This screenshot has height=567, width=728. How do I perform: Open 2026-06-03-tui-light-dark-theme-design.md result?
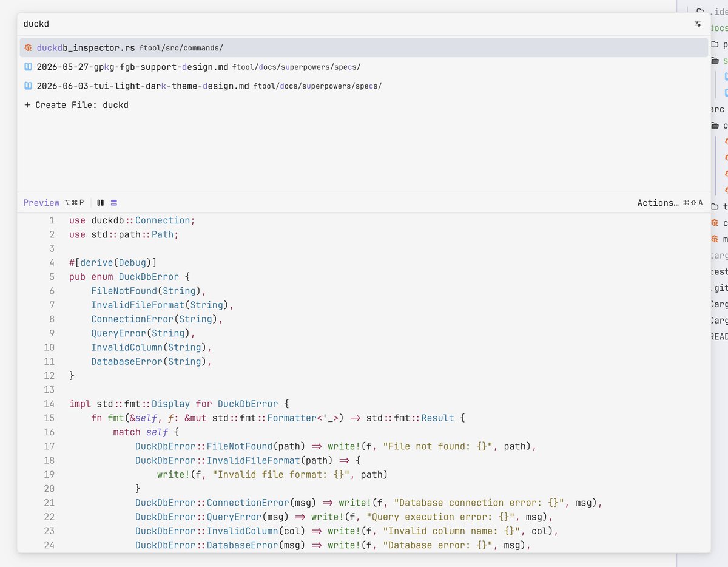(x=364, y=86)
